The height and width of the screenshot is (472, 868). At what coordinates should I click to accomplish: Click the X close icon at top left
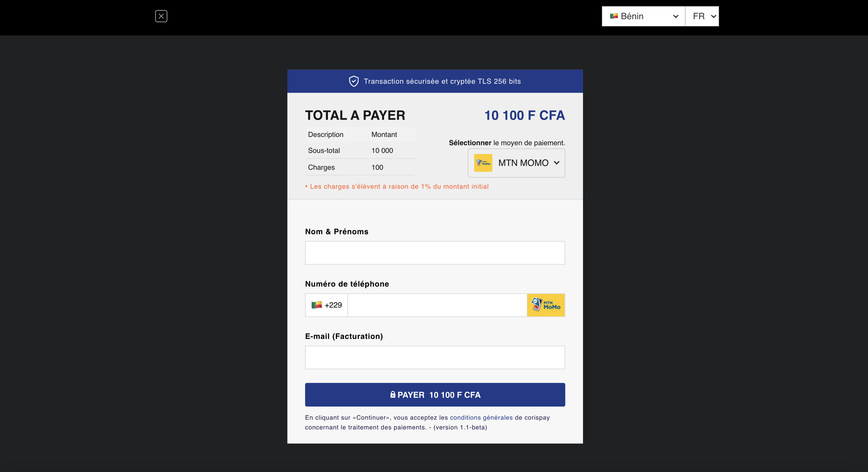[x=161, y=16]
